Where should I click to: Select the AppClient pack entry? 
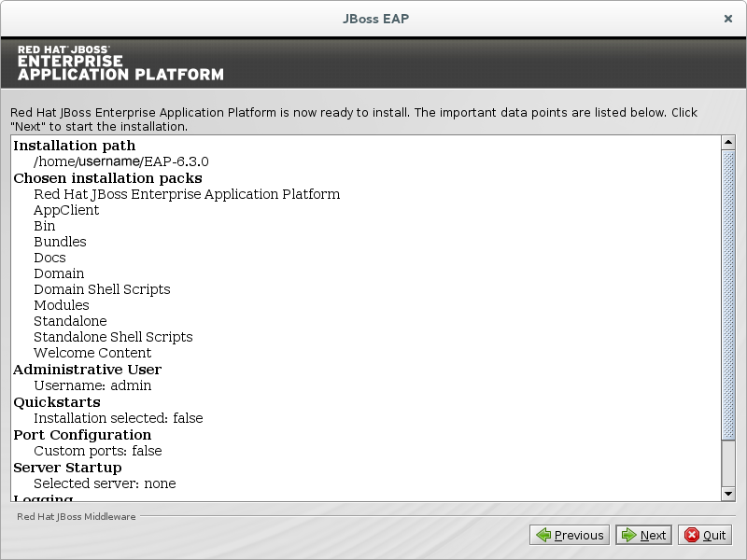[x=66, y=210]
